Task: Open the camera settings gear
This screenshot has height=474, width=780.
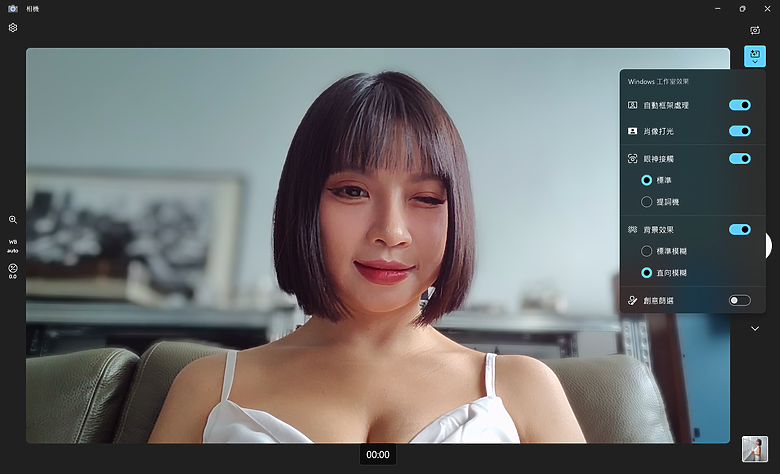Action: tap(13, 28)
